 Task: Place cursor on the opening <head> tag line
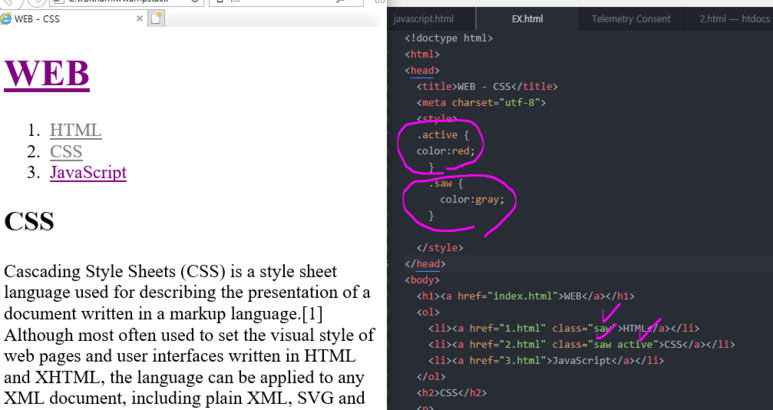(x=422, y=70)
